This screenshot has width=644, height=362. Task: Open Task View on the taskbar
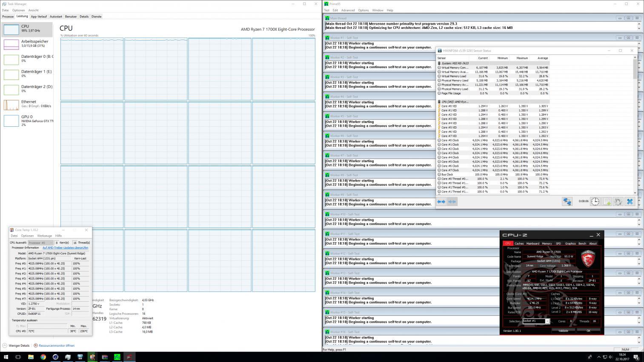tap(18, 357)
